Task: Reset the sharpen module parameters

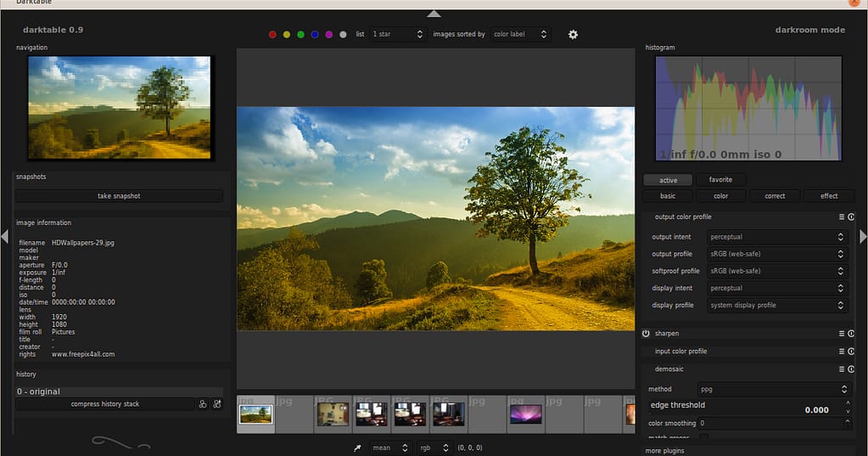Action: (851, 334)
